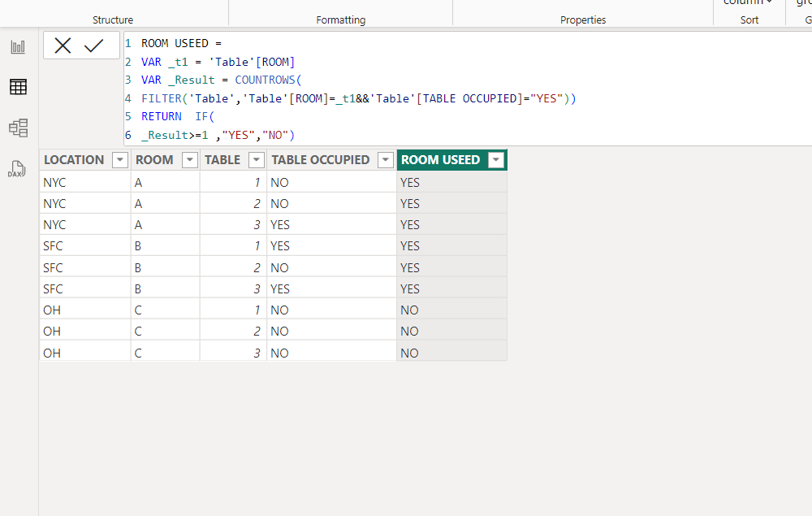Open Report view in the sidebar
Image resolution: width=812 pixels, height=516 pixels.
coord(18,47)
